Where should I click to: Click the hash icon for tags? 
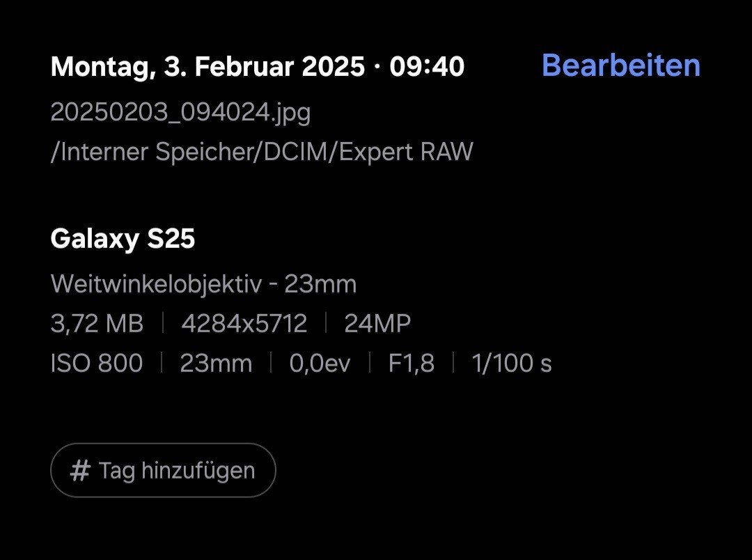tap(81, 471)
